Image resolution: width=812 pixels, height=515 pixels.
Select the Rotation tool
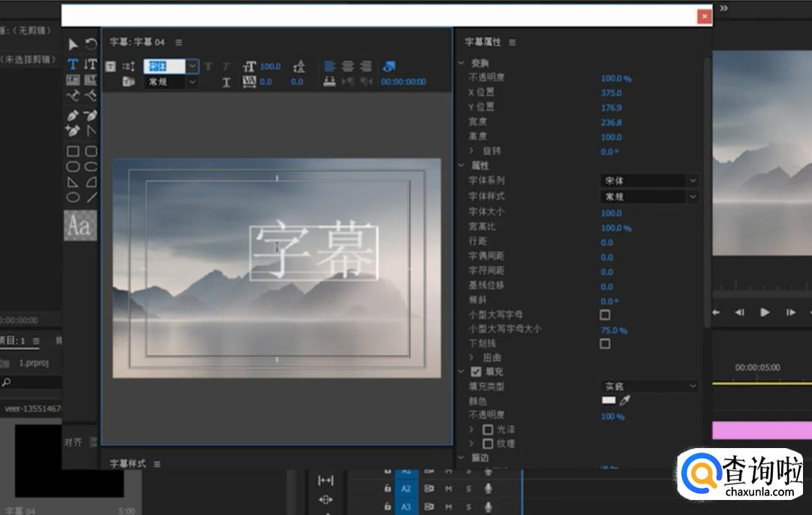(x=91, y=45)
